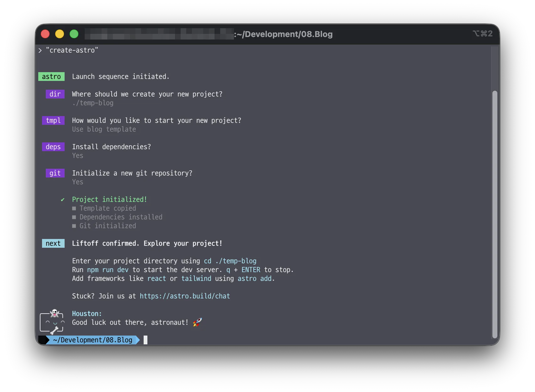Screen dimensions: 535x392
Task: Click the 'react' framework text
Action: (x=157, y=278)
